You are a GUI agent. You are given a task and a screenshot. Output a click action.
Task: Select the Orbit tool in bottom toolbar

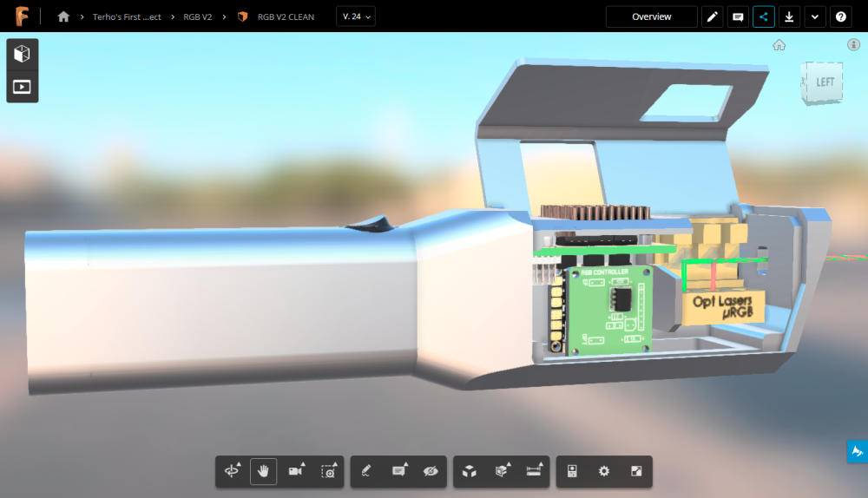(233, 471)
